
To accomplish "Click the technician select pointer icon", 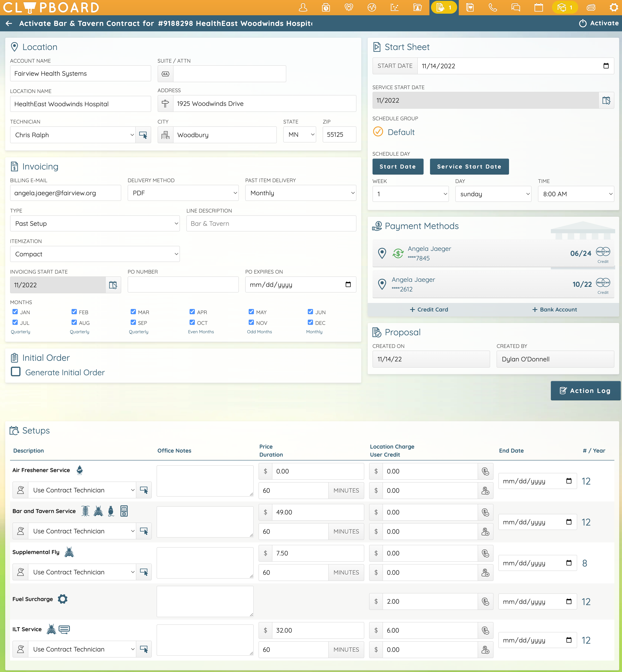I will coord(143,135).
